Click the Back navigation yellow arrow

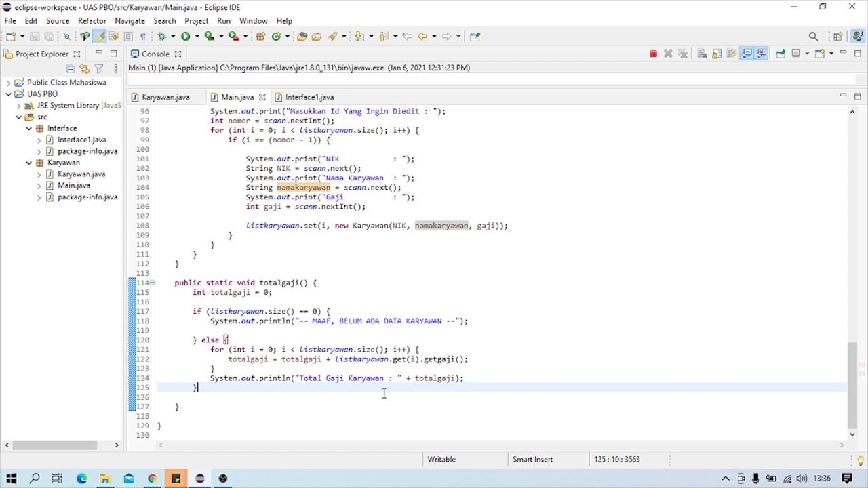pos(422,36)
